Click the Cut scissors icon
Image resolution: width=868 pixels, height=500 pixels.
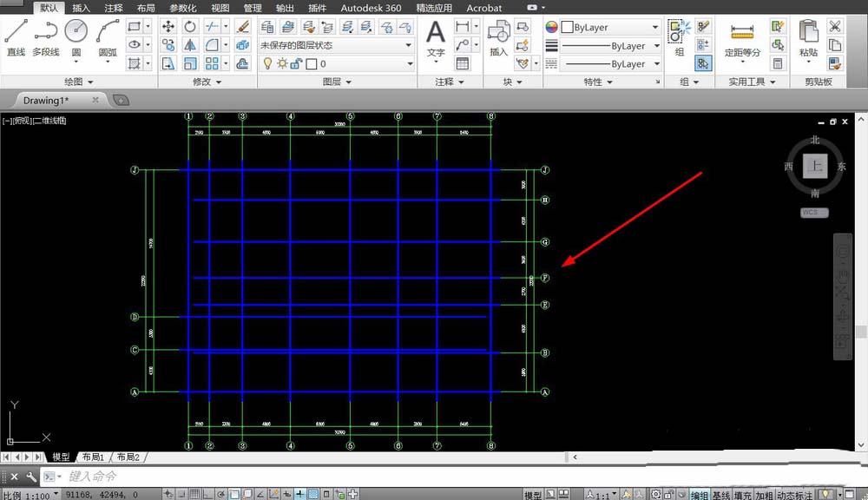click(x=835, y=27)
